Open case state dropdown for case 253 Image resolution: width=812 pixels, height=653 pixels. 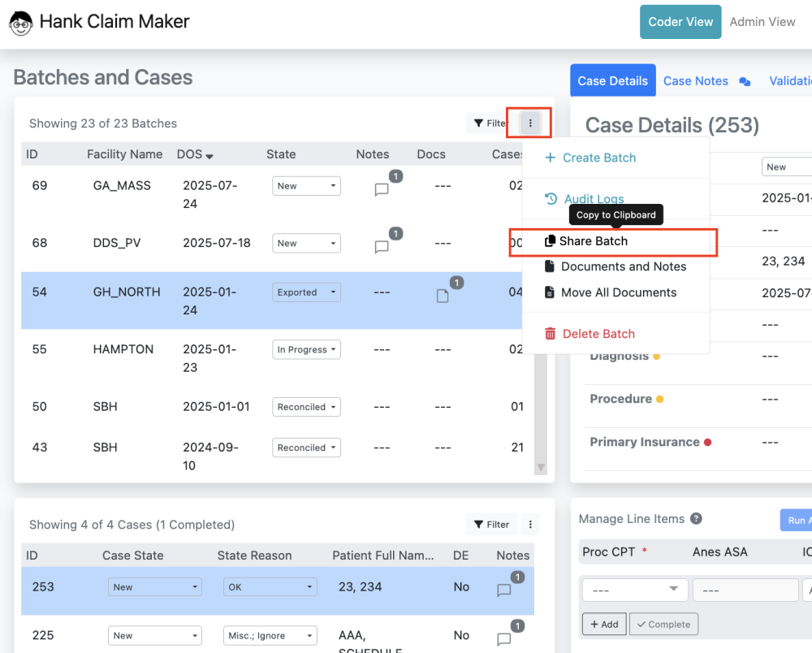(155, 586)
